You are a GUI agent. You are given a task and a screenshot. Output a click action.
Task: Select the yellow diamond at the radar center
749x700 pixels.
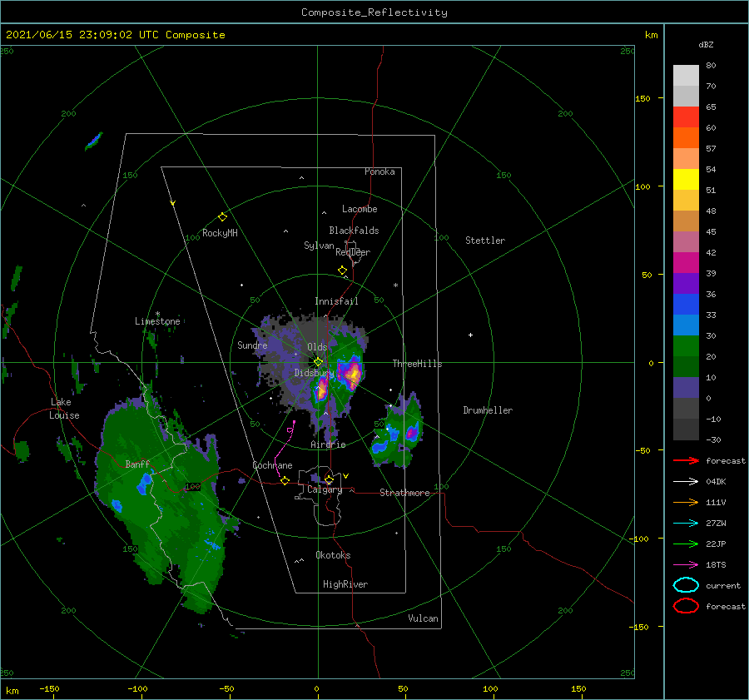(x=318, y=362)
